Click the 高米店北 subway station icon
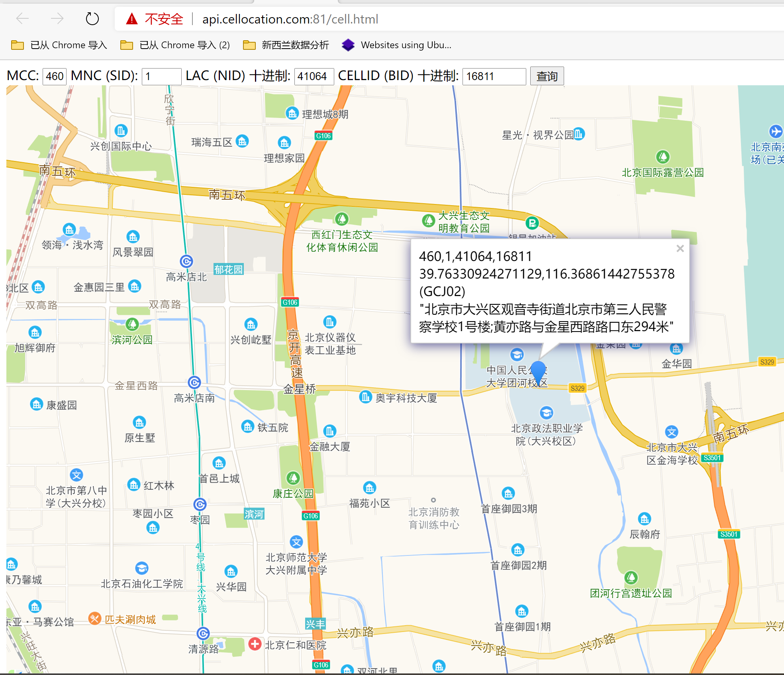 (x=186, y=261)
